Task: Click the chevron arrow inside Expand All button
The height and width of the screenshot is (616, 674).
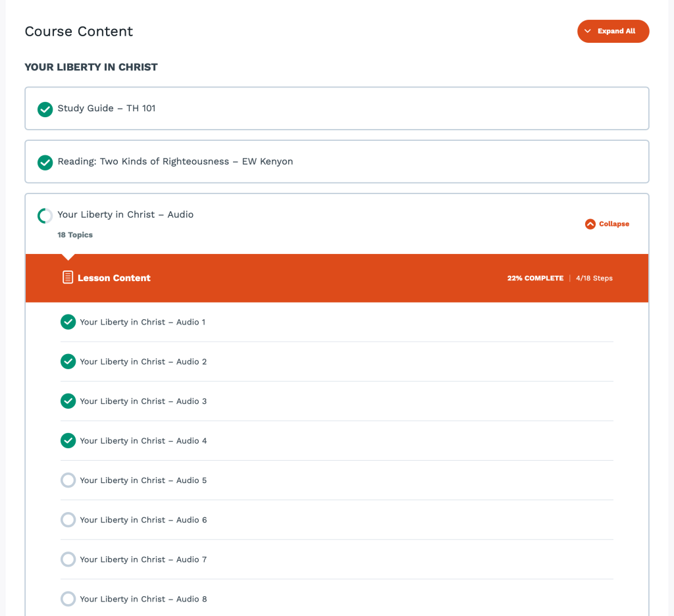Action: [x=588, y=31]
